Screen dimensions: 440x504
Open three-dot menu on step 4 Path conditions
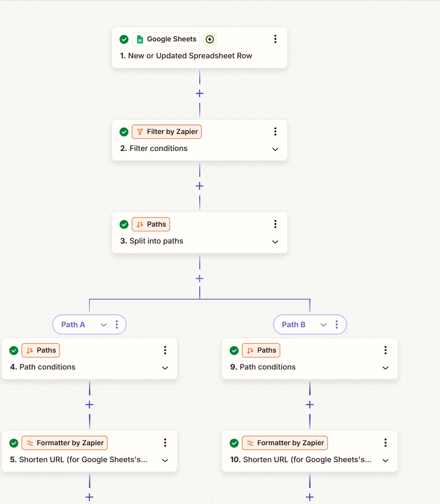pyautogui.click(x=165, y=350)
